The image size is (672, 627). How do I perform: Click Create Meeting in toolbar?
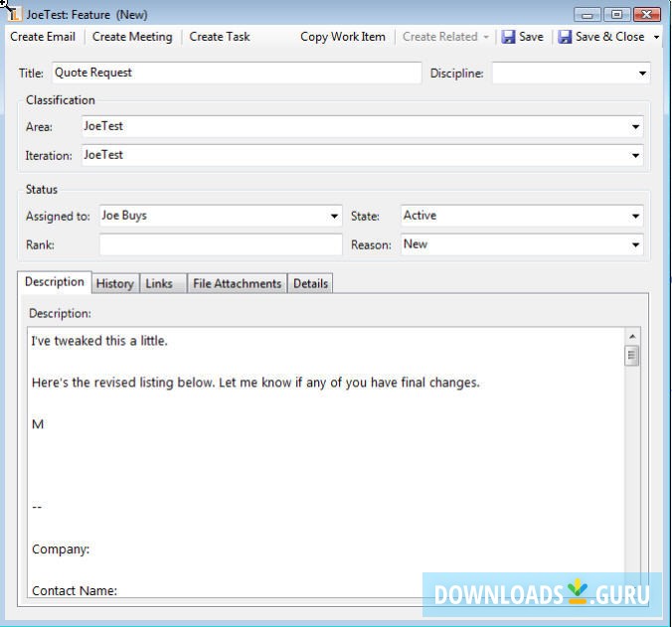point(132,37)
